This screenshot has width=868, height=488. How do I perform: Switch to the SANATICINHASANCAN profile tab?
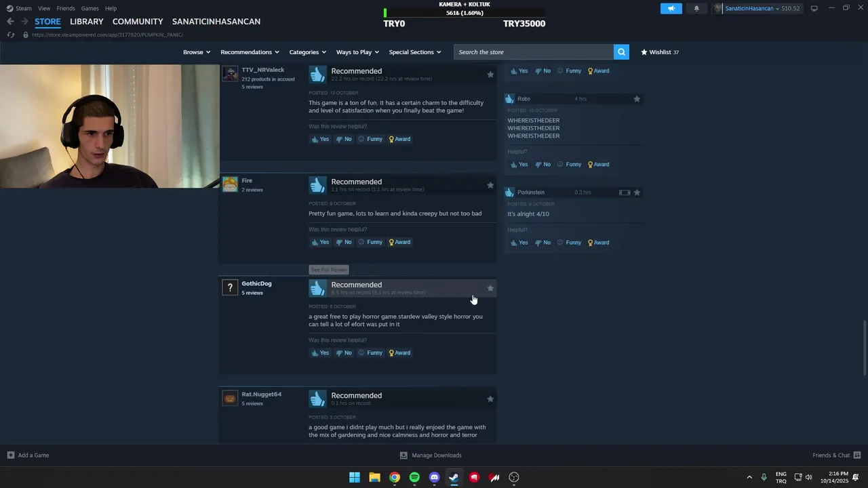(x=216, y=22)
